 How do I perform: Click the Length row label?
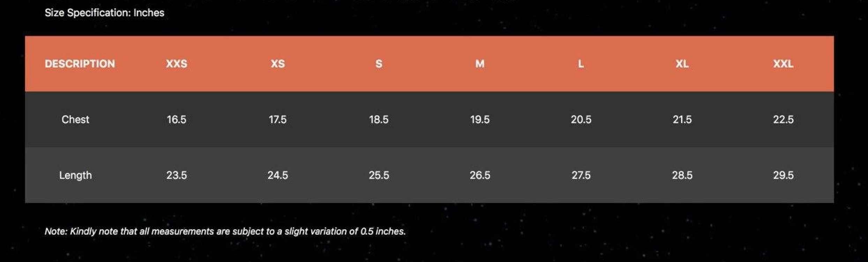pyautogui.click(x=75, y=175)
